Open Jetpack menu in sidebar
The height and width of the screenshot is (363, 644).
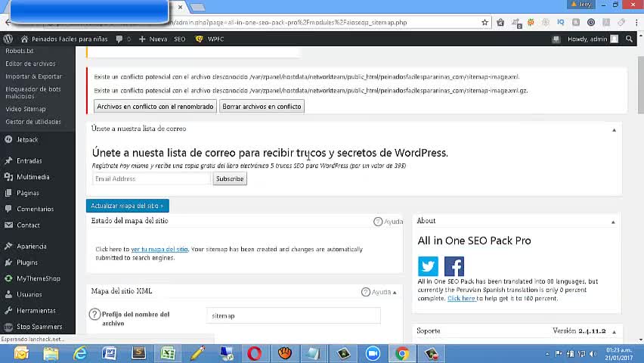click(27, 140)
